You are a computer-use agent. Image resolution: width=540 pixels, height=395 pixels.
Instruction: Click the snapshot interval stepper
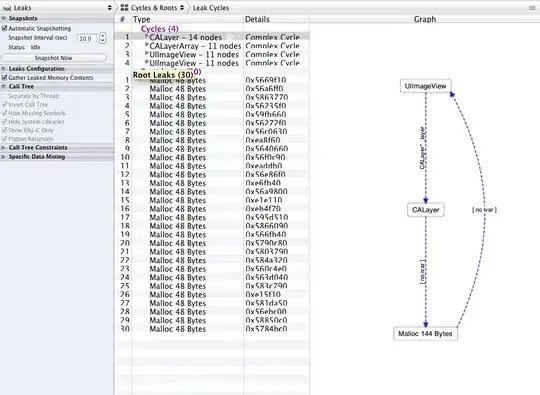pos(102,38)
